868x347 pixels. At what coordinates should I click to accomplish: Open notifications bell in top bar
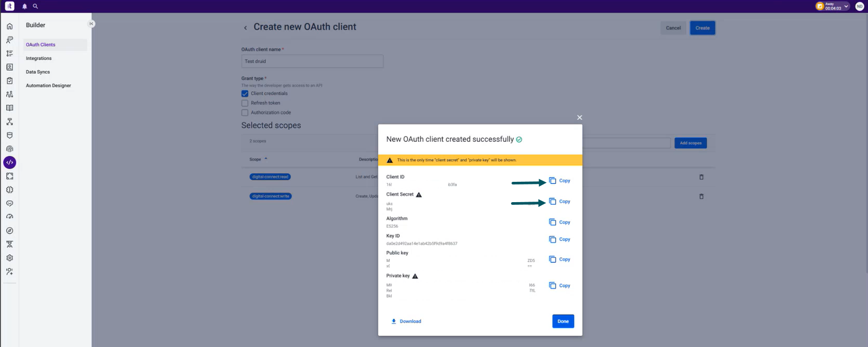(x=24, y=6)
